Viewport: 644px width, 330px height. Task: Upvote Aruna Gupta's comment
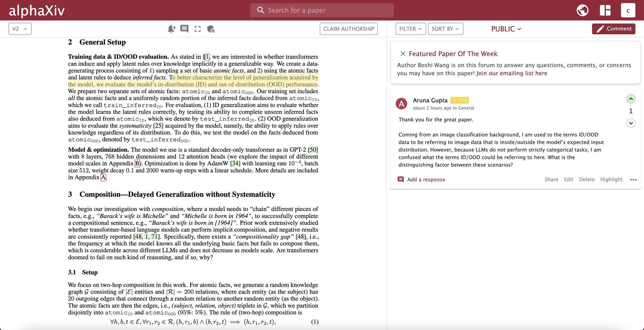630,99
